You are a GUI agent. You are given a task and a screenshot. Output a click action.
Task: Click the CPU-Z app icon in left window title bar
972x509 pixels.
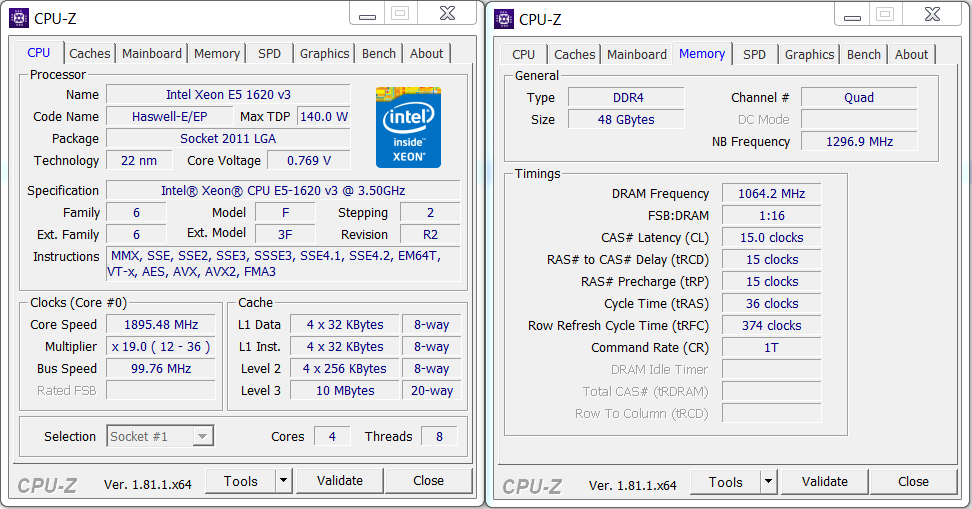pyautogui.click(x=19, y=19)
